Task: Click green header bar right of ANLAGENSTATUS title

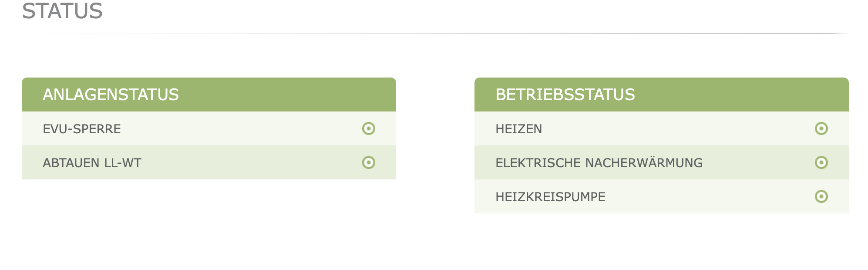Action: pos(287,94)
